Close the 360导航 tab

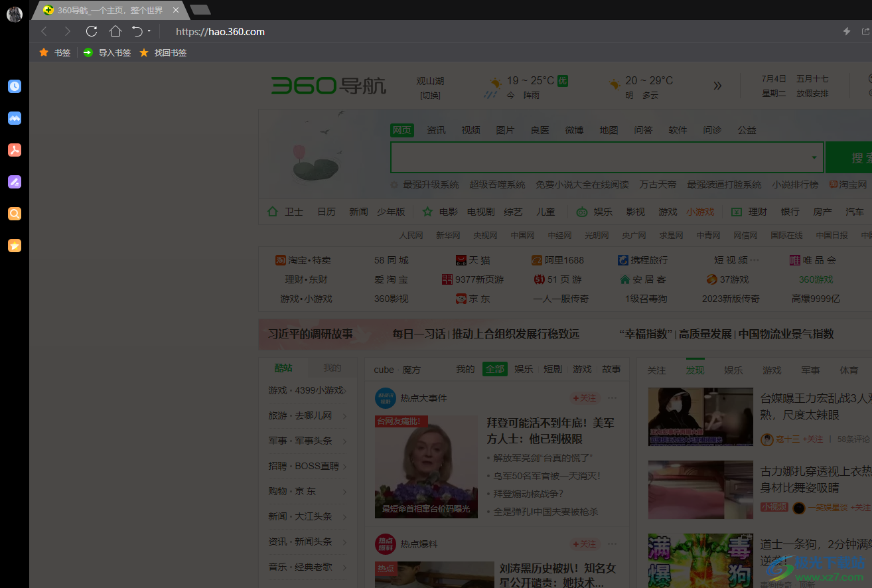point(176,10)
